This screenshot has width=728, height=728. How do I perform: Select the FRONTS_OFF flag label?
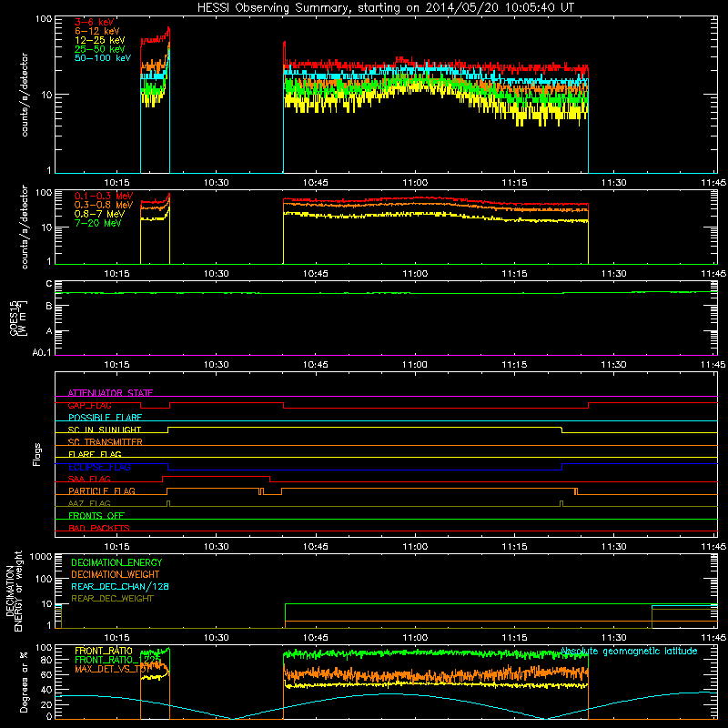pyautogui.click(x=96, y=515)
